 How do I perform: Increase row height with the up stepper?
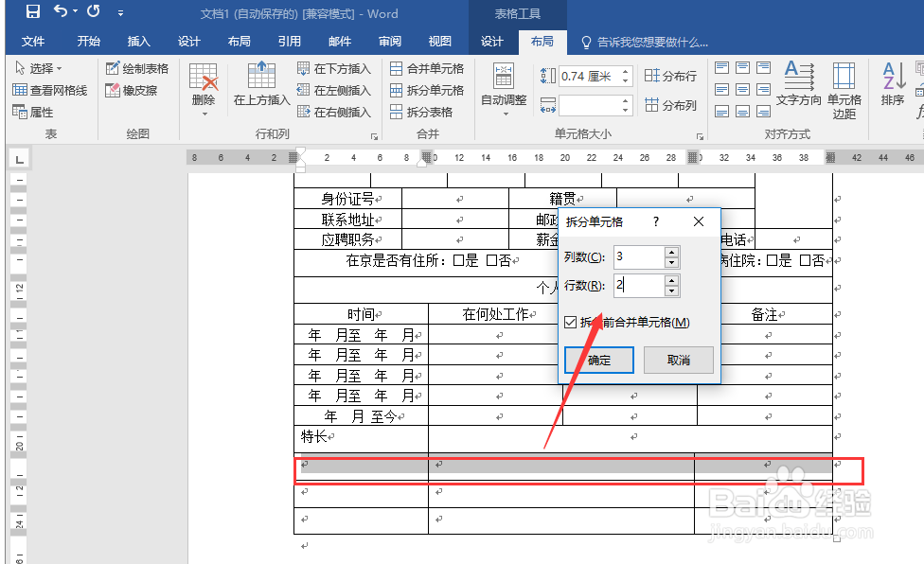coord(626,71)
